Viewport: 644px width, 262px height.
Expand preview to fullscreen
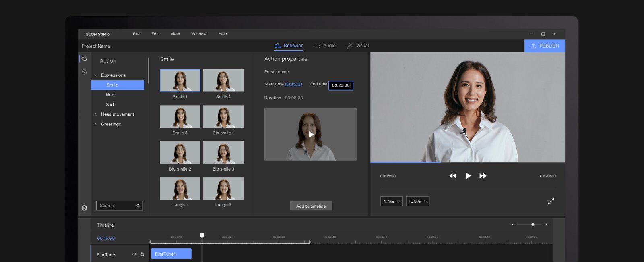[551, 201]
